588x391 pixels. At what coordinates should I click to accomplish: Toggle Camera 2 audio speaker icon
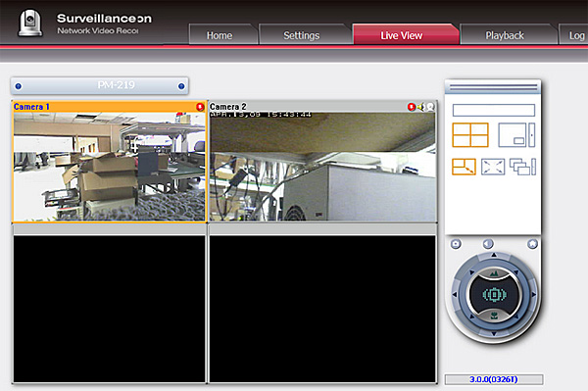(421, 107)
